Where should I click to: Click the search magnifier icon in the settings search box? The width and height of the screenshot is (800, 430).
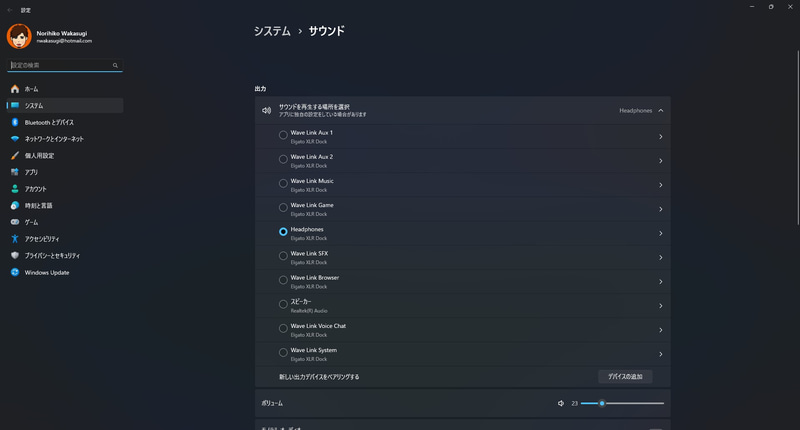point(115,65)
